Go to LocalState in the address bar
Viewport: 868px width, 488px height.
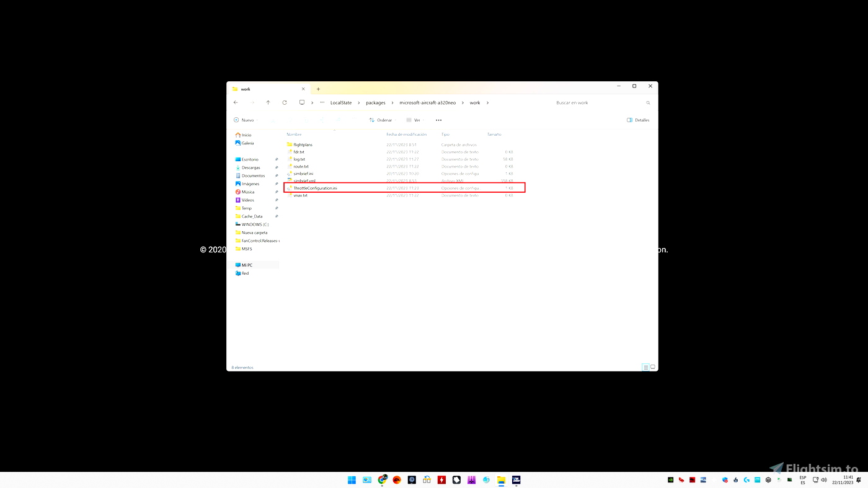[340, 102]
